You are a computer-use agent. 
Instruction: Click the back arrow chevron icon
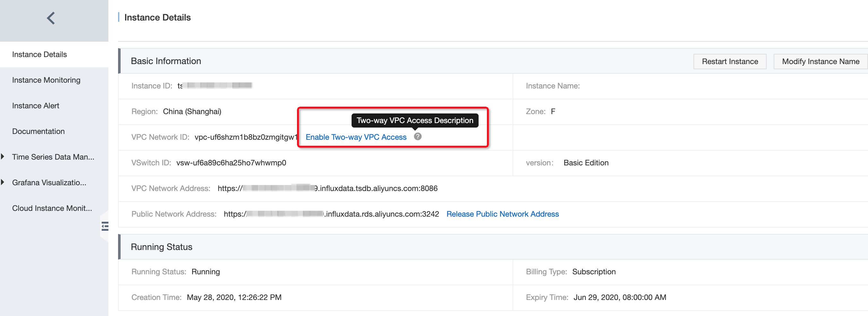(51, 18)
